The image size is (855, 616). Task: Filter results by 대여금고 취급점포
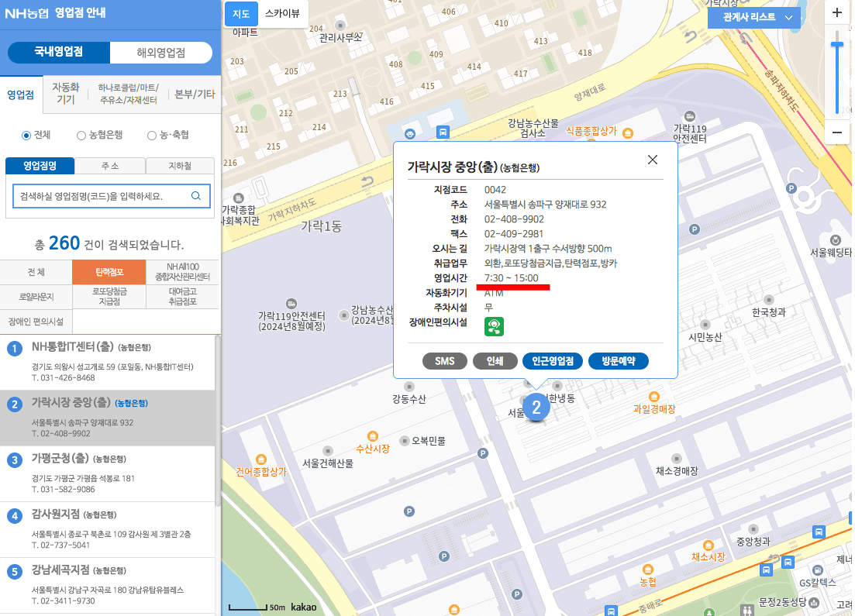[x=183, y=297]
